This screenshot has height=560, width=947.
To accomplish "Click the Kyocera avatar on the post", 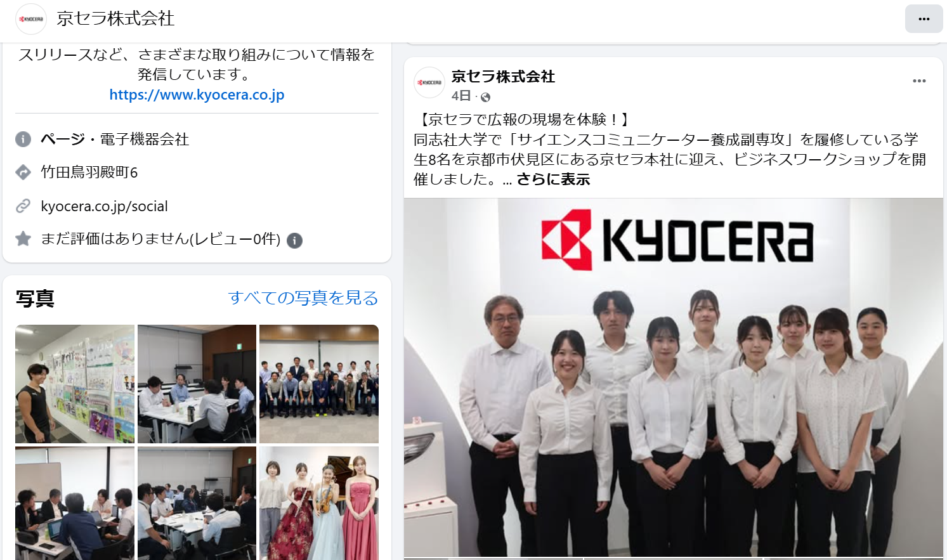I will point(429,82).
